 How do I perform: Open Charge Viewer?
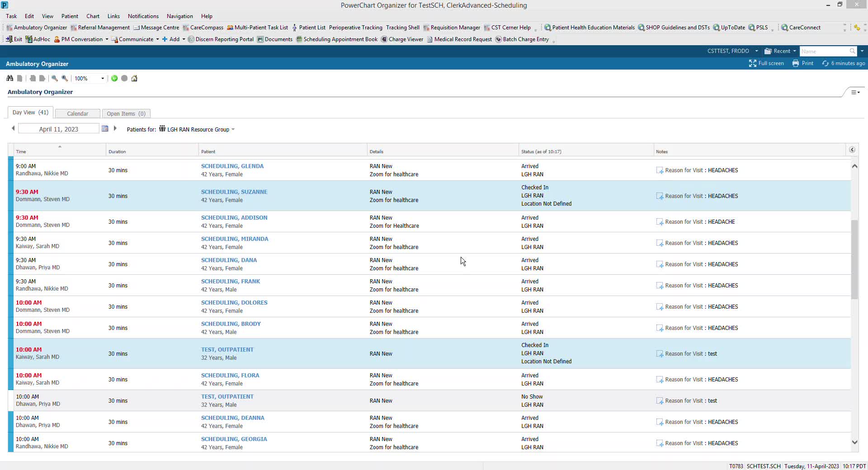(402, 39)
